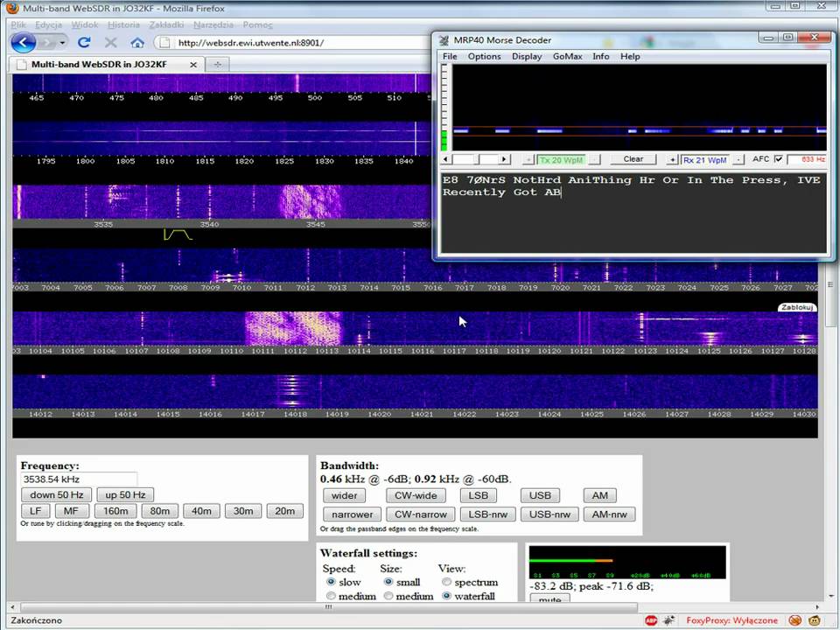Viewport: 840px width, 630px height.
Task: Switch to the 160m band
Action: 115,511
